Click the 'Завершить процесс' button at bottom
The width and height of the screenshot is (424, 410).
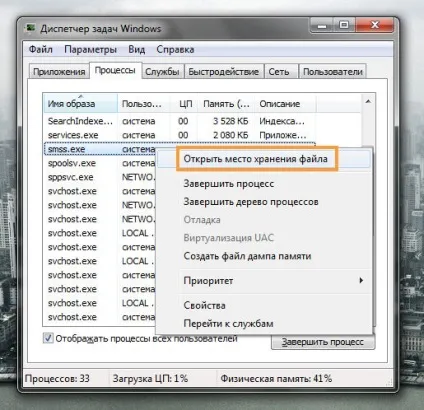pos(323,342)
